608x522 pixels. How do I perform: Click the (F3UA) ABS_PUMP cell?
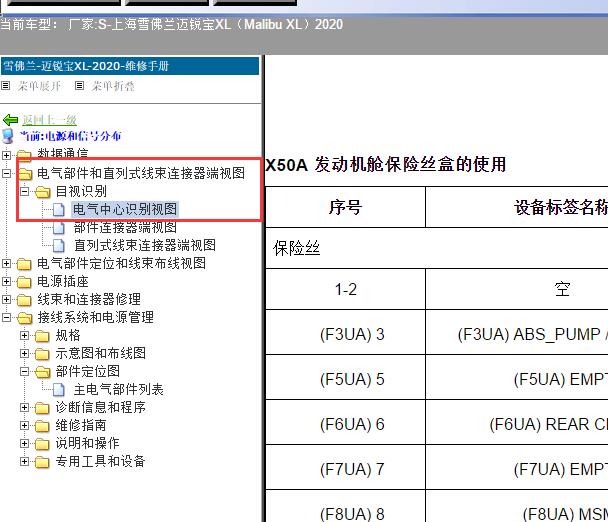click(517, 334)
